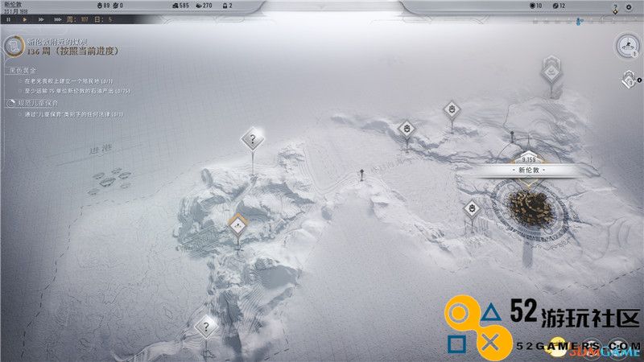The width and height of the screenshot is (644, 362).
Task: Click the zero-value counter beside 89
Action: pyautogui.click(x=118, y=6)
